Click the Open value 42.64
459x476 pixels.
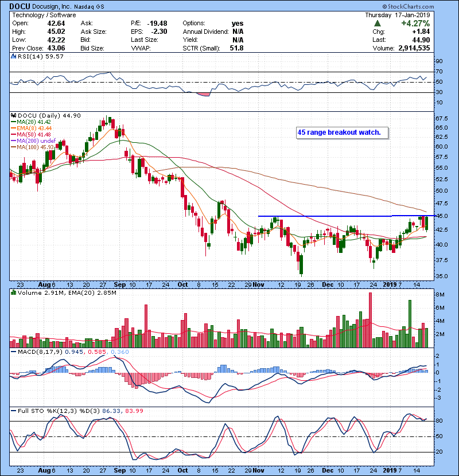[x=56, y=24]
